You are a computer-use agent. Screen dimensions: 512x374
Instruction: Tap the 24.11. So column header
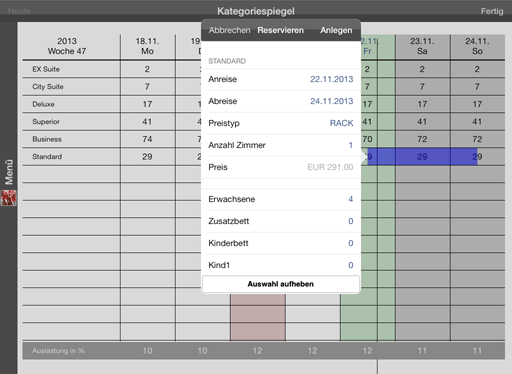coord(477,46)
